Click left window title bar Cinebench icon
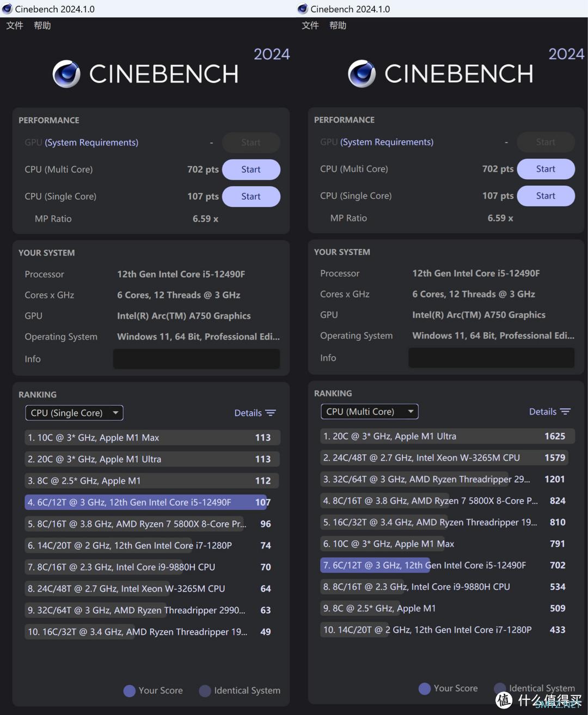The image size is (588, 715). click(x=7, y=9)
